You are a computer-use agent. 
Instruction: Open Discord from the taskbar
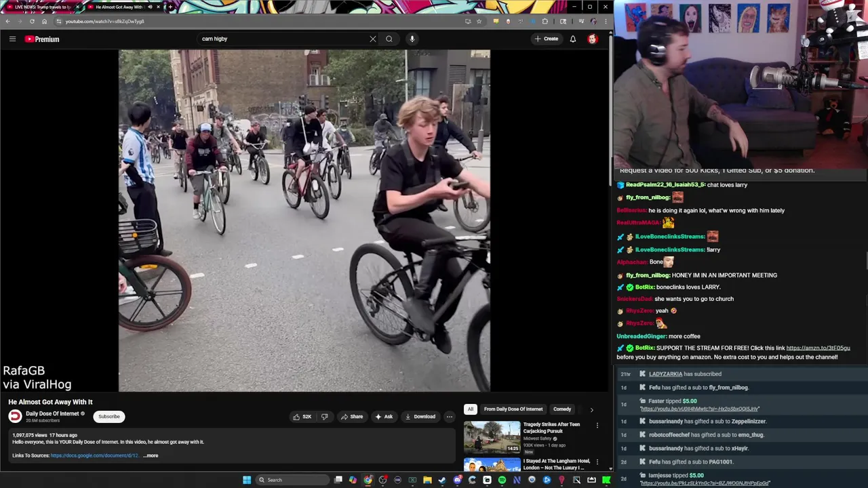[x=457, y=480]
